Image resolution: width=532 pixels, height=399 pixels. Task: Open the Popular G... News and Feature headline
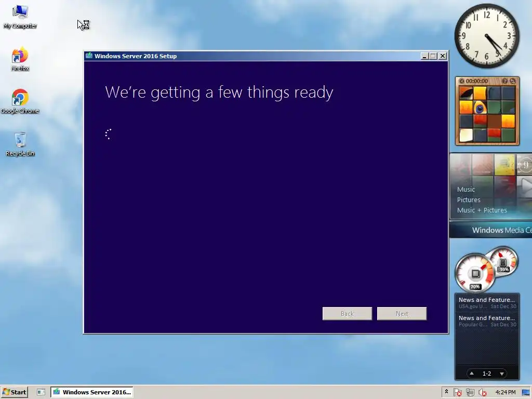point(487,321)
